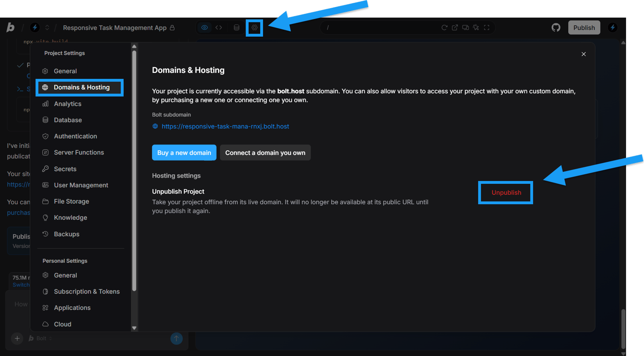Click the red Unpublish button
This screenshot has width=644, height=356.
[506, 192]
